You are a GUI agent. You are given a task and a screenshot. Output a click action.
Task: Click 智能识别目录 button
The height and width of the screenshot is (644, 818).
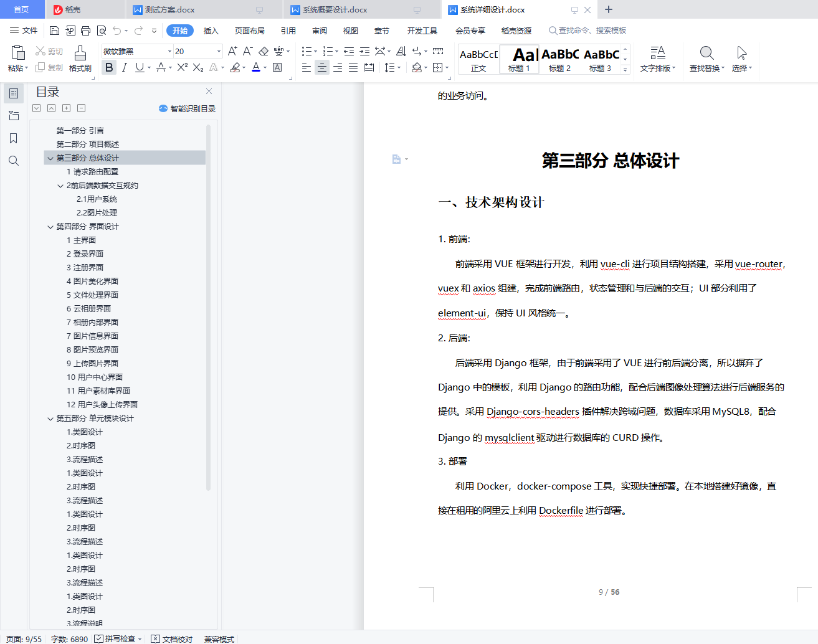coord(188,108)
